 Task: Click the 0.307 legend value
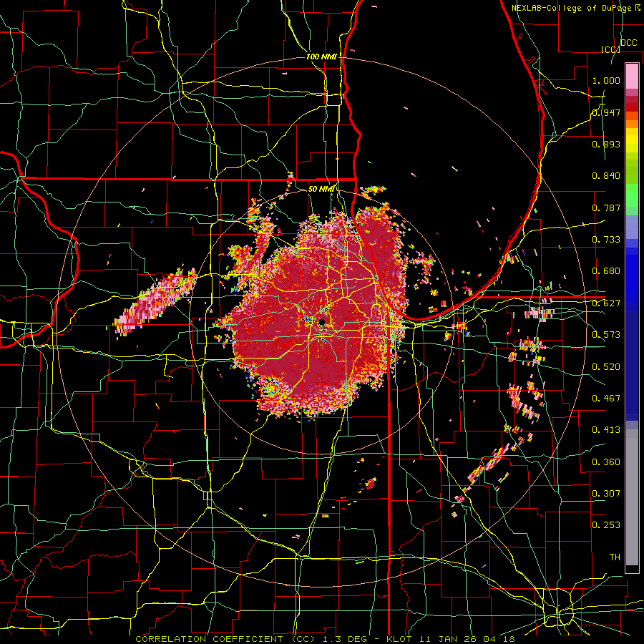tap(606, 494)
